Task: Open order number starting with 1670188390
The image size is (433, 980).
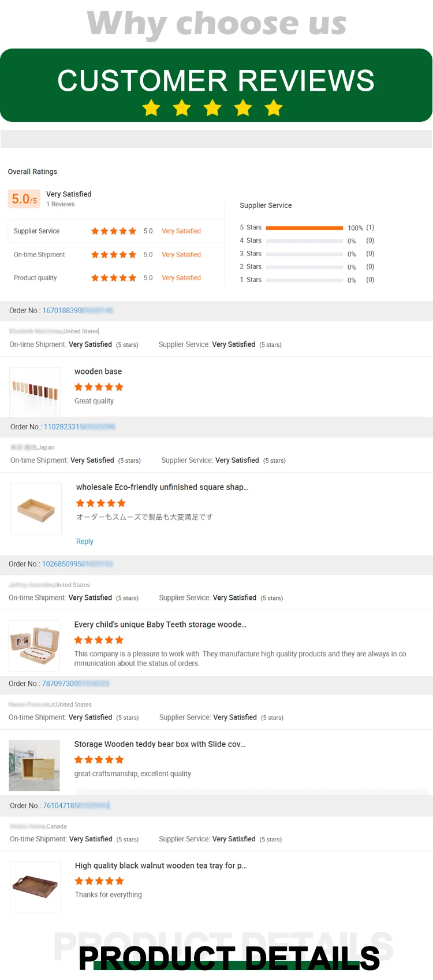Action: pyautogui.click(x=77, y=311)
